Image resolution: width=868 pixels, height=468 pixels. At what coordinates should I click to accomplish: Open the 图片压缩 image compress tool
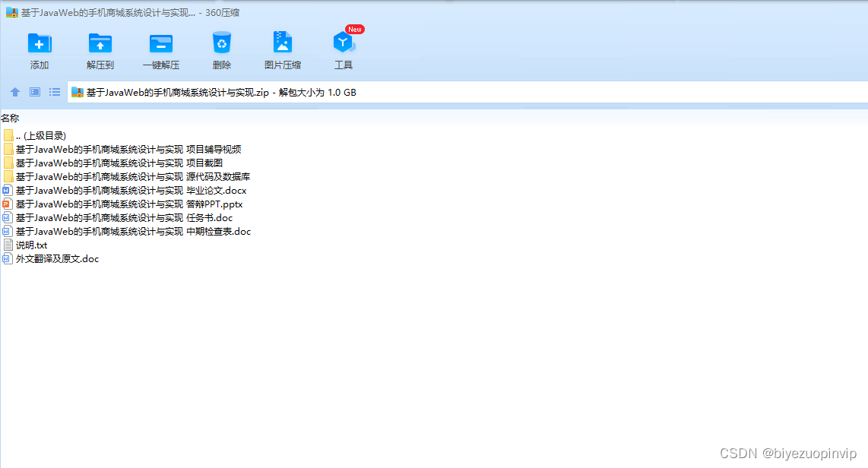pyautogui.click(x=282, y=43)
